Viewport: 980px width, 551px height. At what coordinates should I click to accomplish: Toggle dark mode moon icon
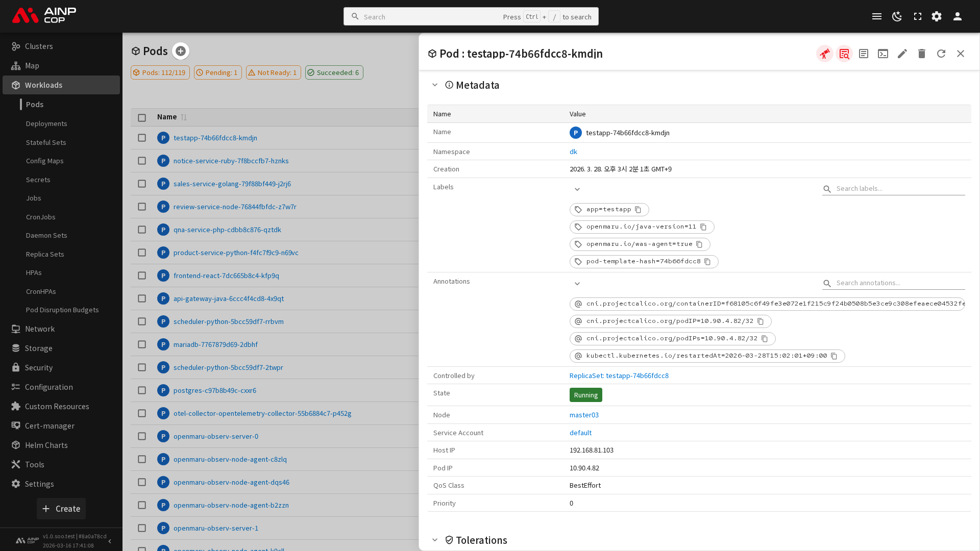pyautogui.click(x=897, y=16)
